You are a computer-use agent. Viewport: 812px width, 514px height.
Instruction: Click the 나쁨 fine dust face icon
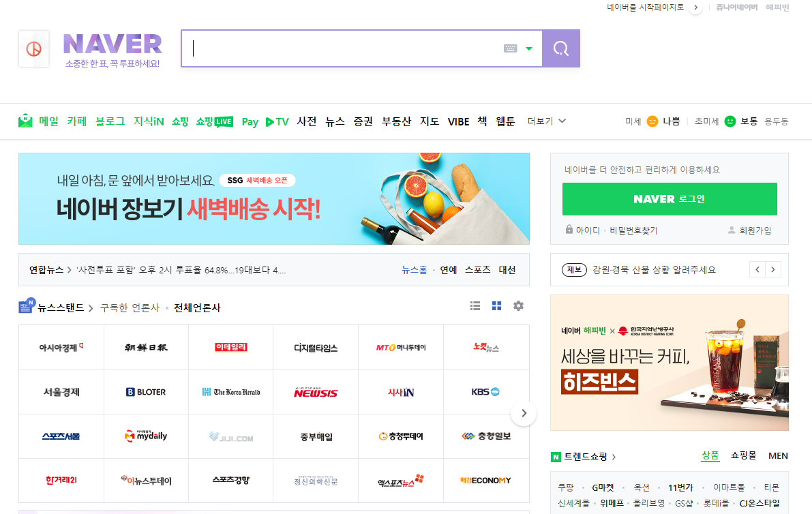(x=652, y=121)
